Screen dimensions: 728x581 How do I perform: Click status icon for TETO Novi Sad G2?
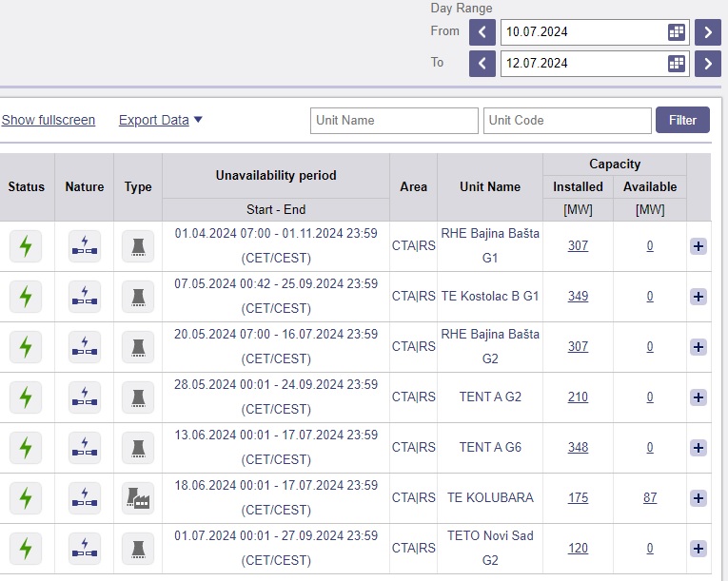pyautogui.click(x=26, y=548)
